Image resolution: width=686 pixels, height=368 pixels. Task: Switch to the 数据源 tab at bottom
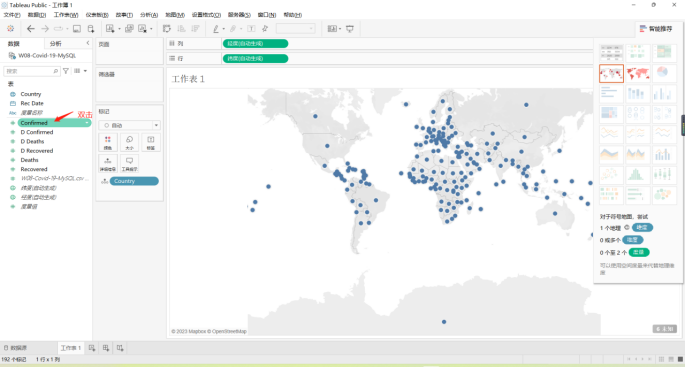pyautogui.click(x=16, y=348)
